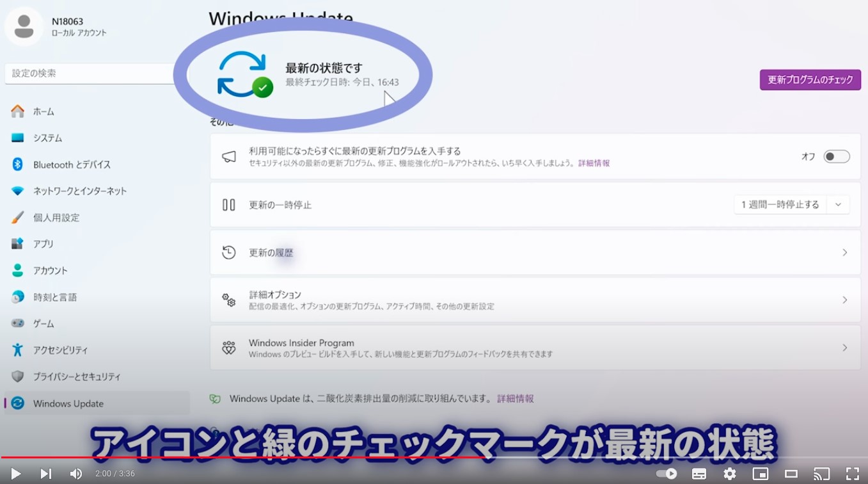
Task: Cast the video to a device
Action: [822, 474]
